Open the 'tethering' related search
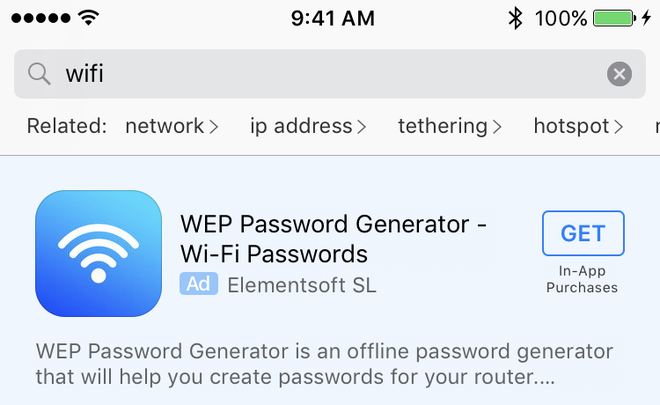Screen dimensions: 660x405 [x=449, y=126]
